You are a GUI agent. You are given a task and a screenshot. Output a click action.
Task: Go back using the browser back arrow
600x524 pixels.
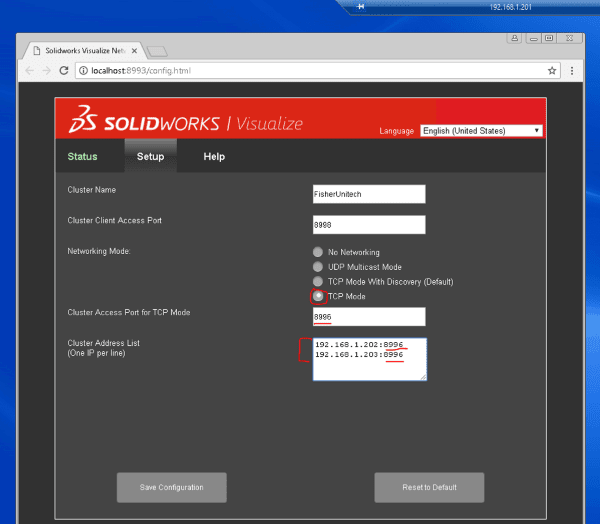(x=29, y=70)
